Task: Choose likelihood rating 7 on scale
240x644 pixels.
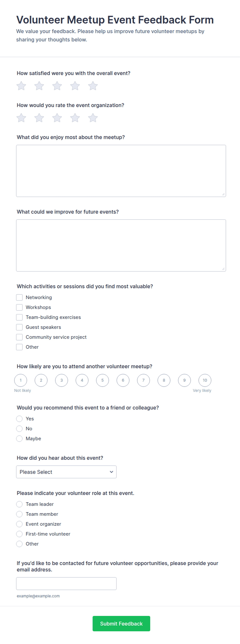Action: pos(143,380)
